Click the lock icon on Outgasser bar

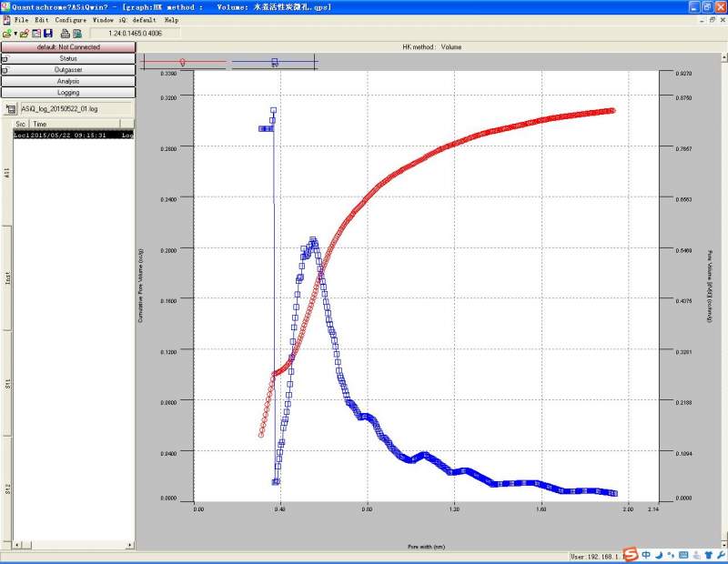5,70
